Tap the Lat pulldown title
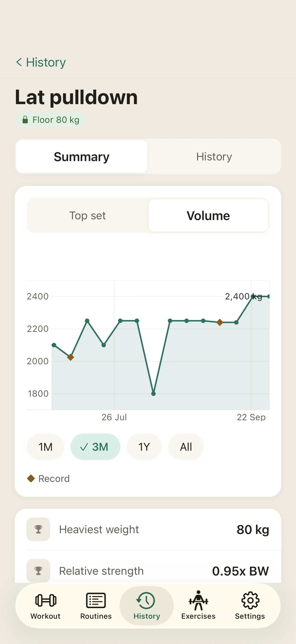The height and width of the screenshot is (644, 296). 76,97
